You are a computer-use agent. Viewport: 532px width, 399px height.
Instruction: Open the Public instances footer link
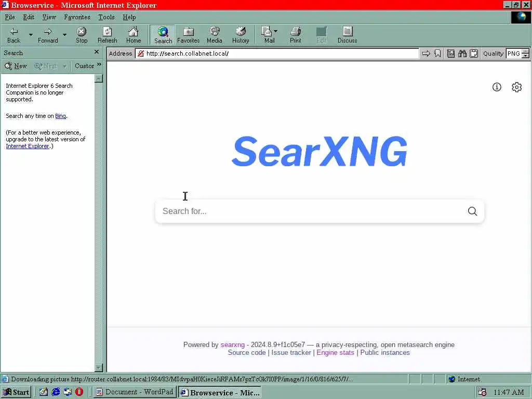tap(385, 353)
